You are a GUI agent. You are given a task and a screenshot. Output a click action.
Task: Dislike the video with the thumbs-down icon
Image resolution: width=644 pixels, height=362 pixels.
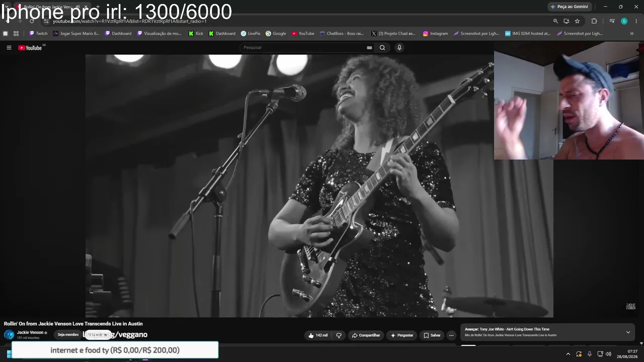(x=339, y=335)
